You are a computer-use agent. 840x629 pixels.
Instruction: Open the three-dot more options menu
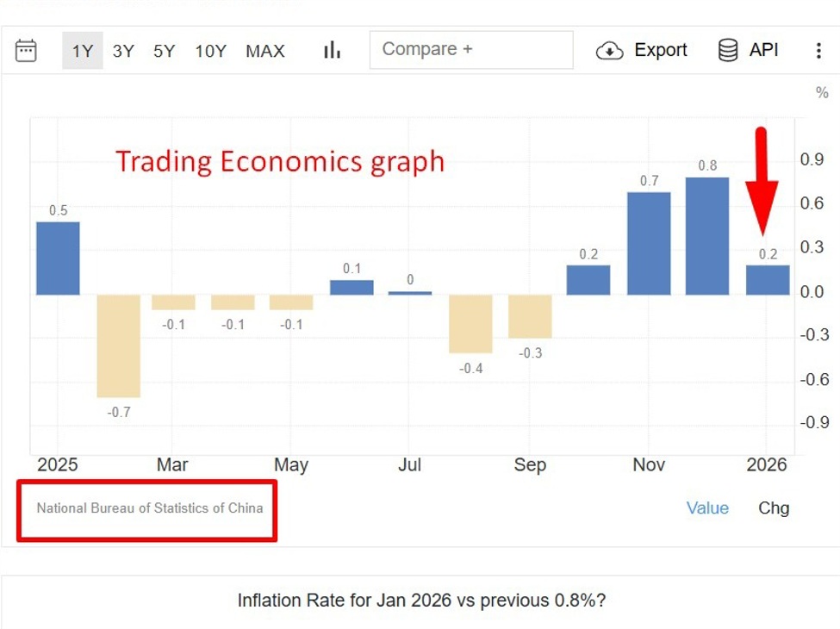point(818,51)
